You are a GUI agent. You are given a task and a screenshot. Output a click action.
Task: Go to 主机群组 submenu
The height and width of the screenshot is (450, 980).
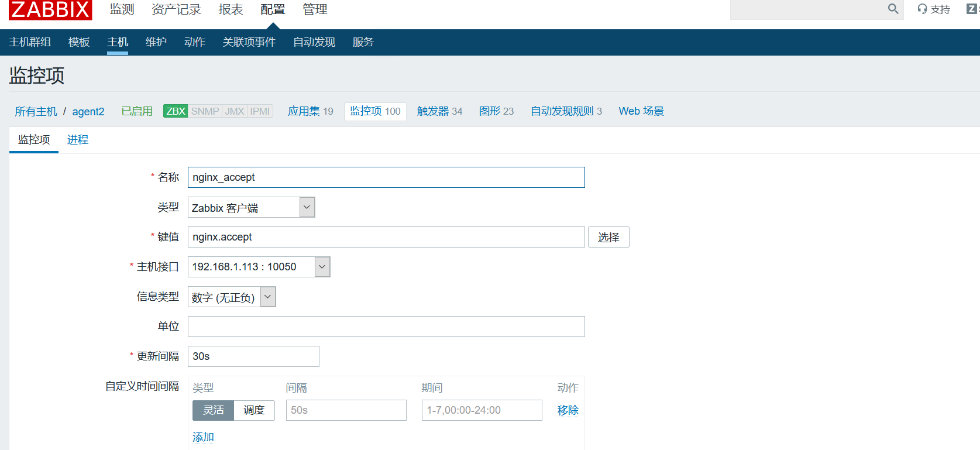pyautogui.click(x=30, y=42)
